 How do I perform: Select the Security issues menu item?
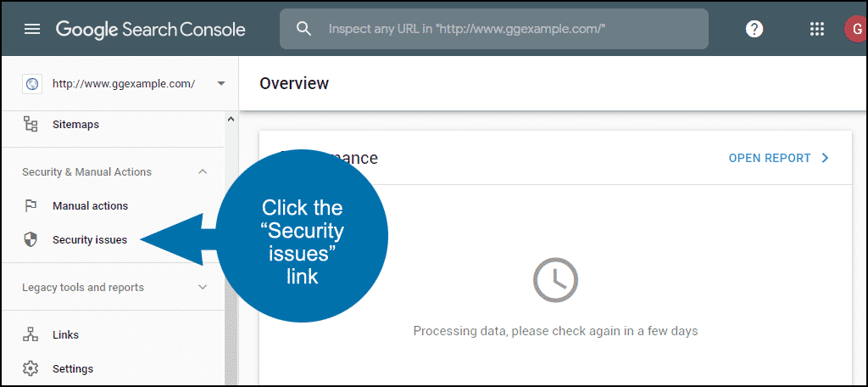[x=90, y=240]
